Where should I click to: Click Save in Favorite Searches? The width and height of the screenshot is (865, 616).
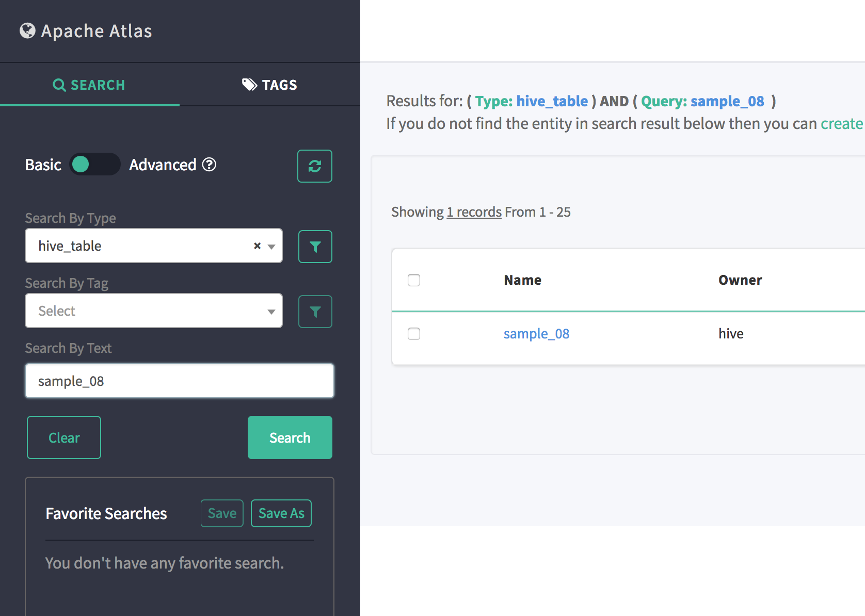(222, 513)
